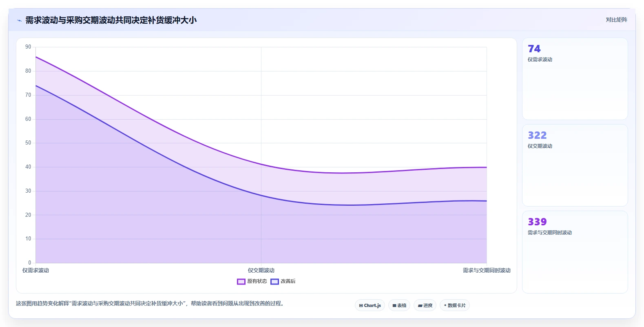Click the number 322 in the middle card
This screenshot has width=644, height=327.
(x=537, y=135)
